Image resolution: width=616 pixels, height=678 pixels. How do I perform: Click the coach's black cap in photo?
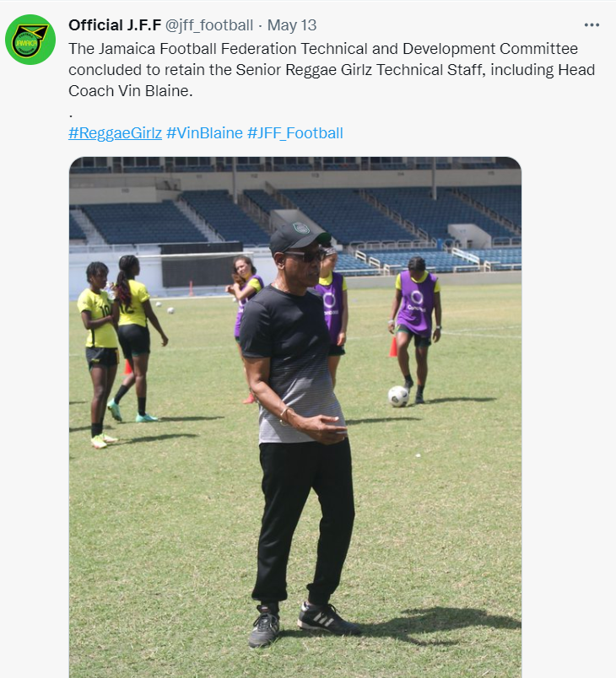(x=299, y=237)
